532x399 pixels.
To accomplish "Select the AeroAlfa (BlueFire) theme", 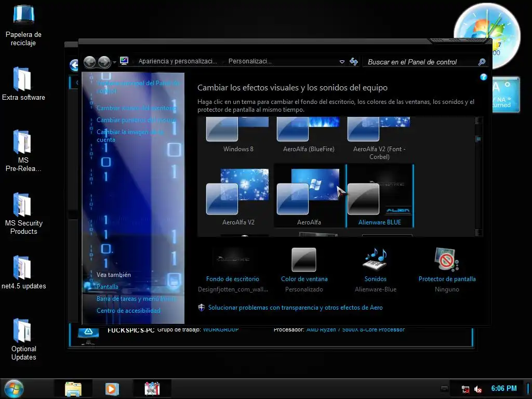I will (x=309, y=135).
